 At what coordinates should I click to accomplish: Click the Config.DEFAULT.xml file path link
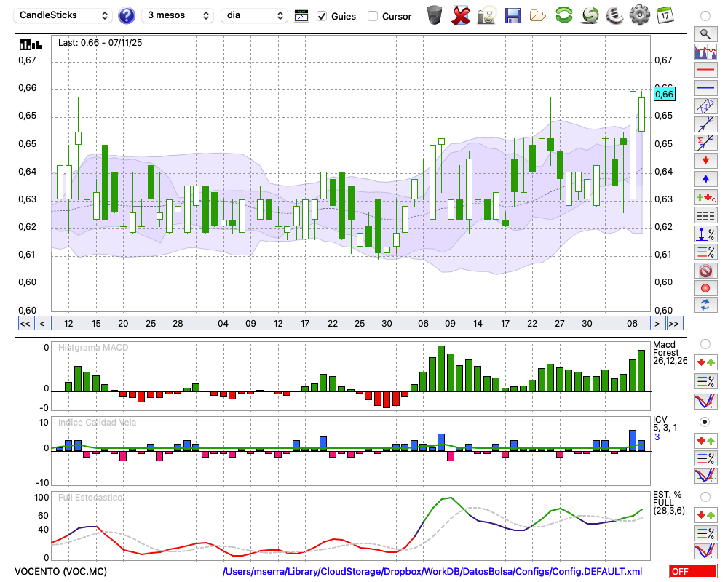[432, 572]
